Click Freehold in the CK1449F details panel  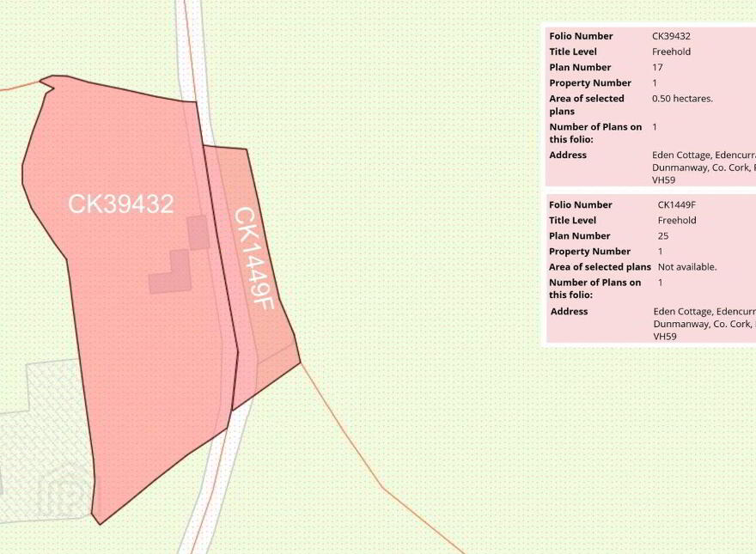[x=677, y=221]
